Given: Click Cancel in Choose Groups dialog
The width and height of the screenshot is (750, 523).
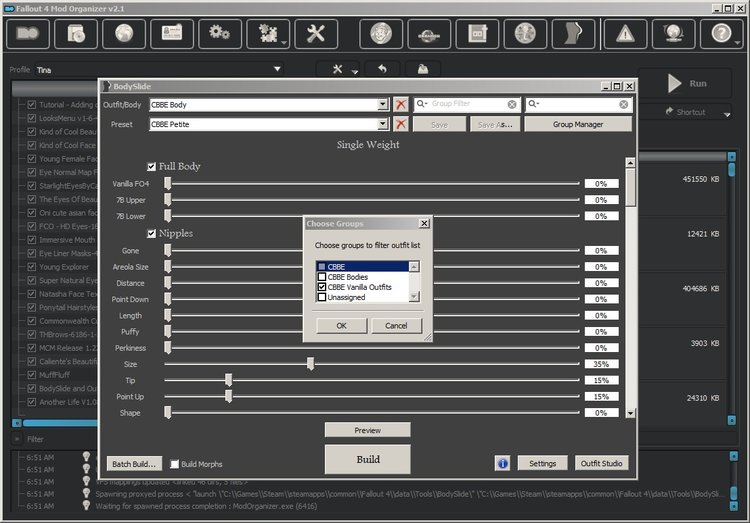Looking at the screenshot, I should coord(396,325).
